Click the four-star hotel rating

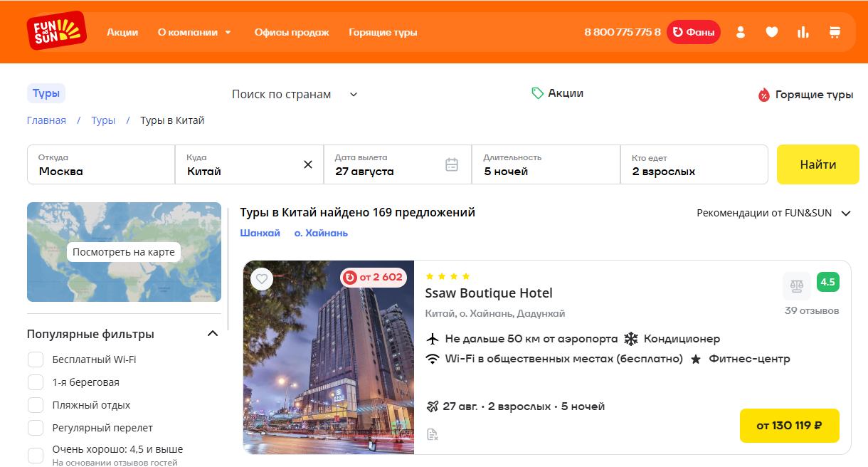(448, 276)
